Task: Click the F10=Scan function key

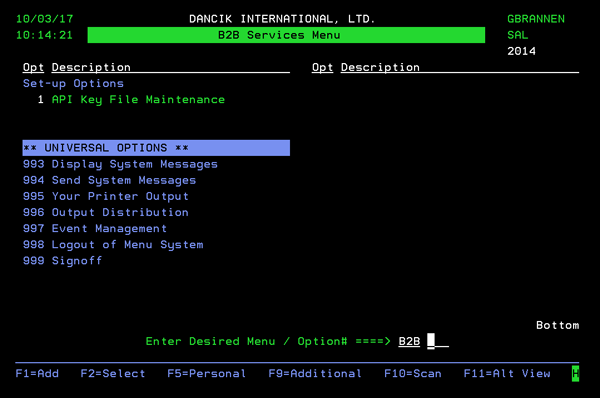Action: 413,374
